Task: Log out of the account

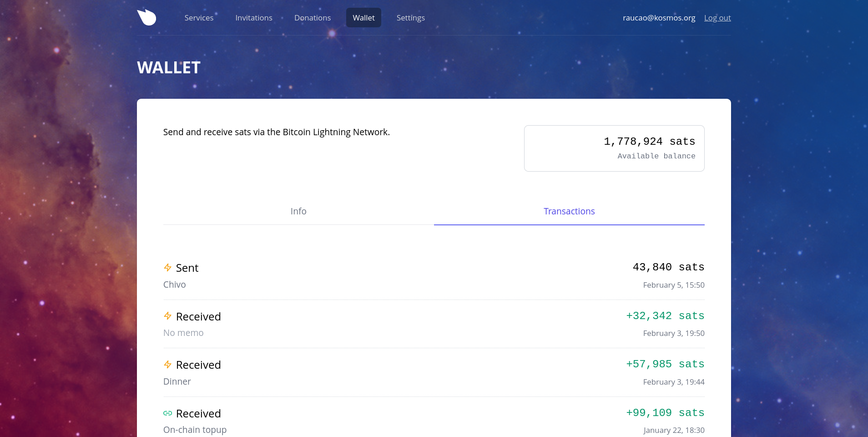Action: [x=717, y=18]
